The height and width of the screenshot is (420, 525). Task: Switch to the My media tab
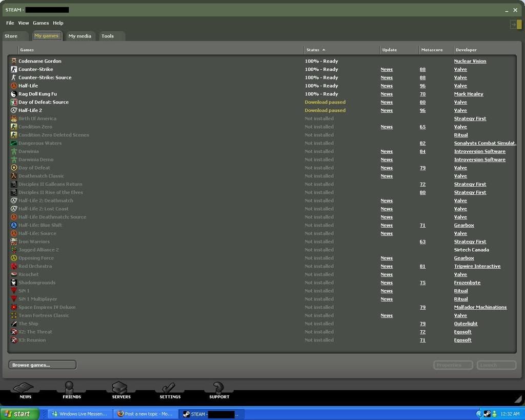pos(79,36)
